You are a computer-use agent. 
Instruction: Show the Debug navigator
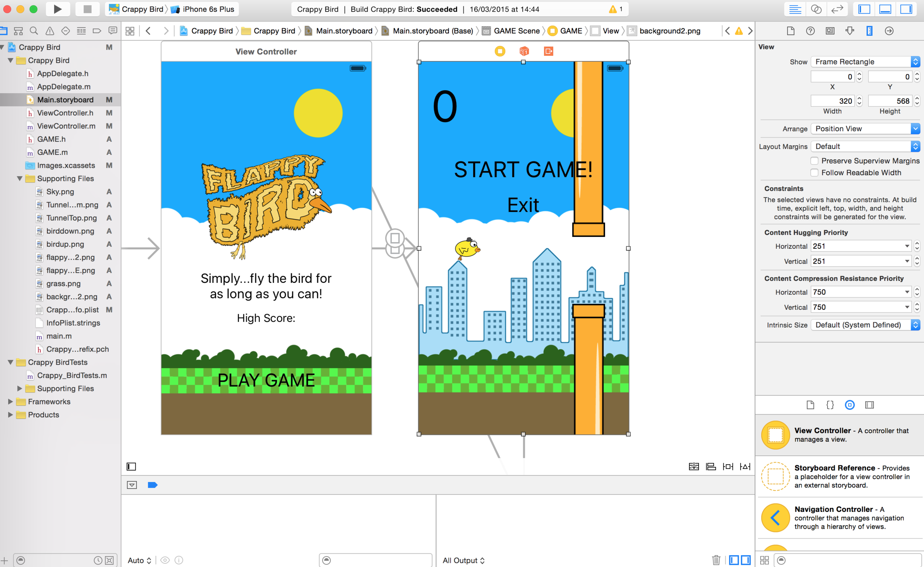[x=81, y=31]
